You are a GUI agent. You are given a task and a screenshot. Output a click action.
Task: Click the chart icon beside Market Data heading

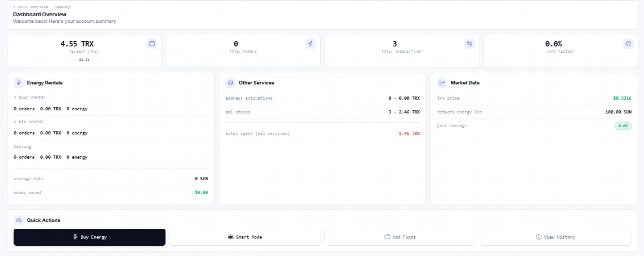(442, 83)
